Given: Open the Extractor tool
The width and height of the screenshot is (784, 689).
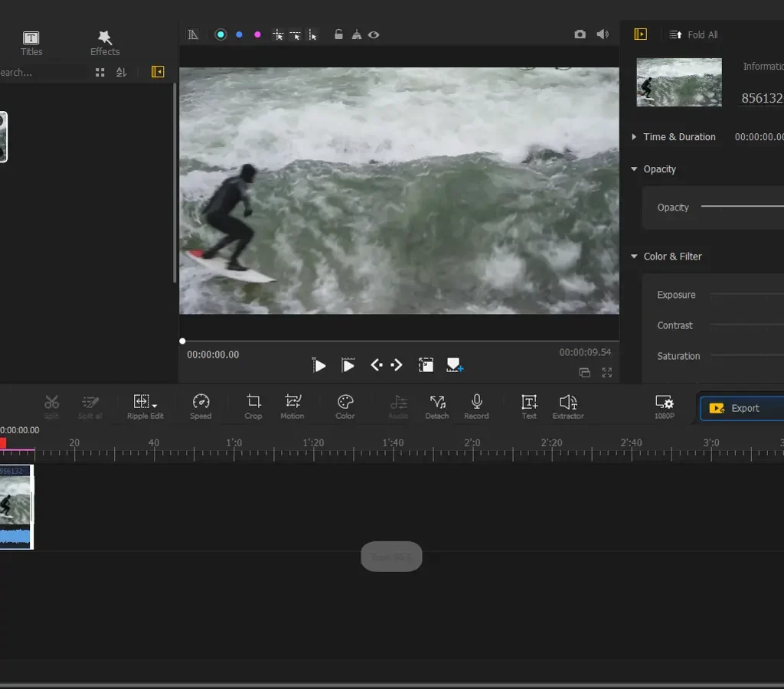Looking at the screenshot, I should click(568, 406).
